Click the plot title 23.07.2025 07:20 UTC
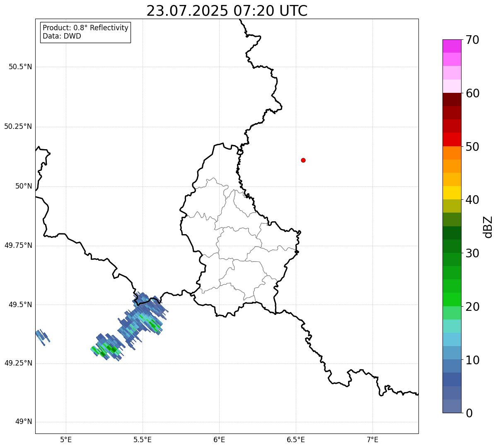 (x=227, y=11)
